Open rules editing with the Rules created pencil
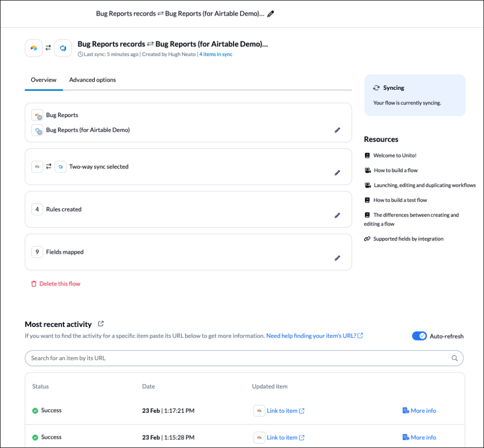The width and height of the screenshot is (484, 448). 337,215
